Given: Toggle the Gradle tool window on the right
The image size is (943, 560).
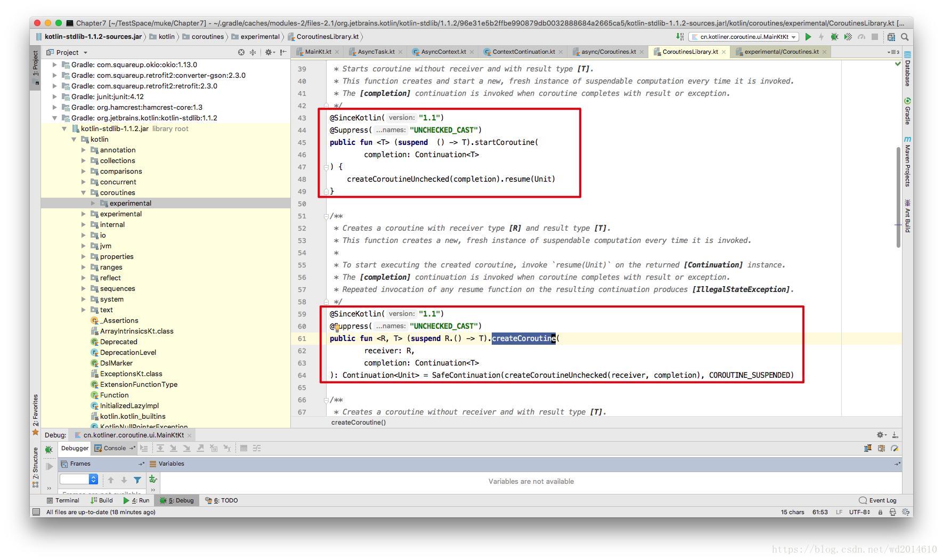Looking at the screenshot, I should pos(907,111).
